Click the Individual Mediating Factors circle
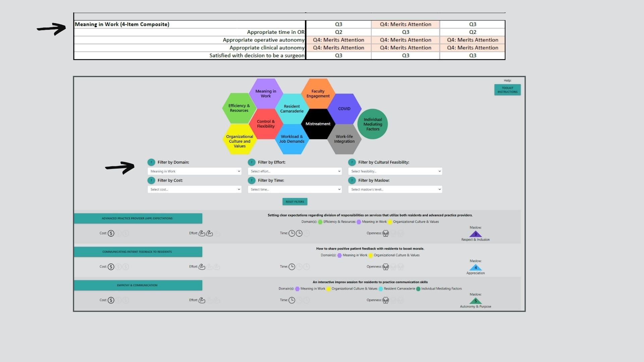The width and height of the screenshot is (644, 362). click(373, 124)
